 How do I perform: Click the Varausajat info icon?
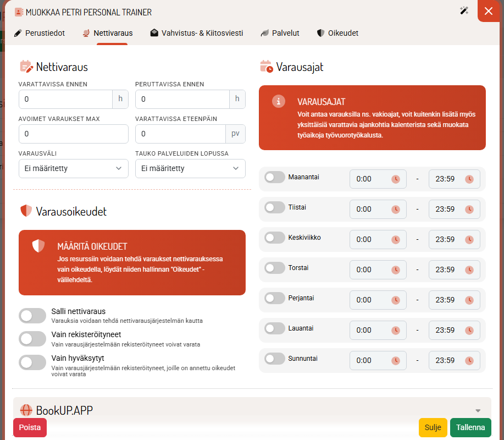(278, 101)
